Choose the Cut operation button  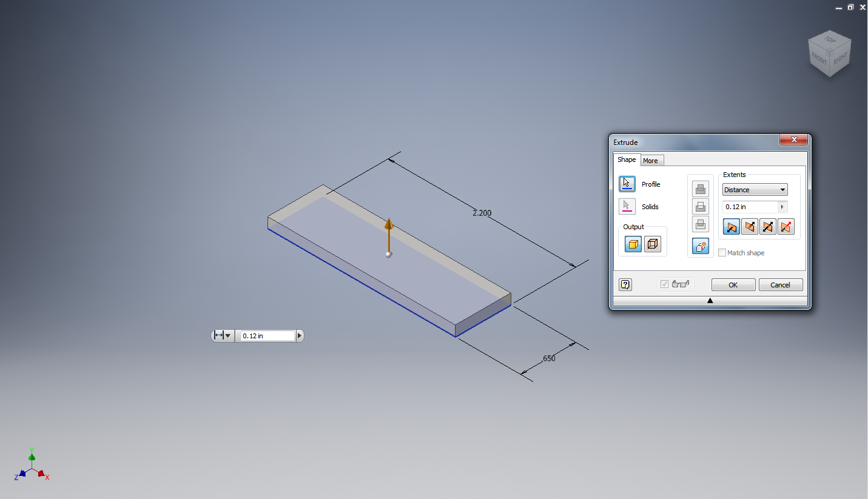[701, 207]
